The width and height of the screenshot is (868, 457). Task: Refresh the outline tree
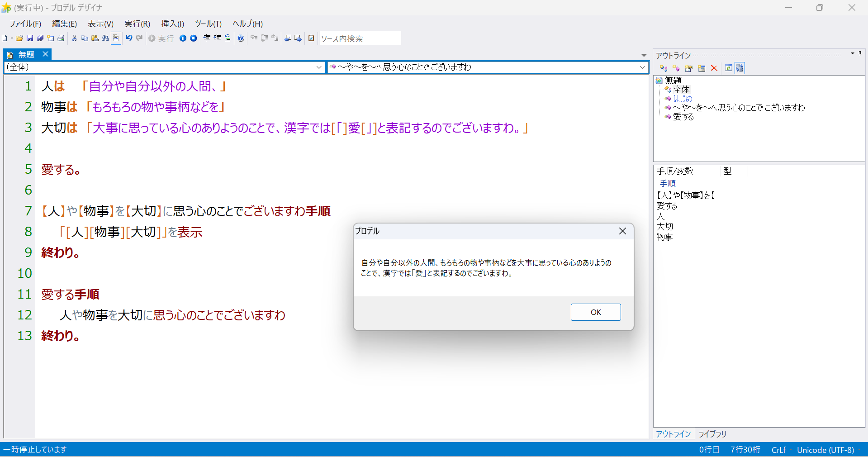point(728,68)
